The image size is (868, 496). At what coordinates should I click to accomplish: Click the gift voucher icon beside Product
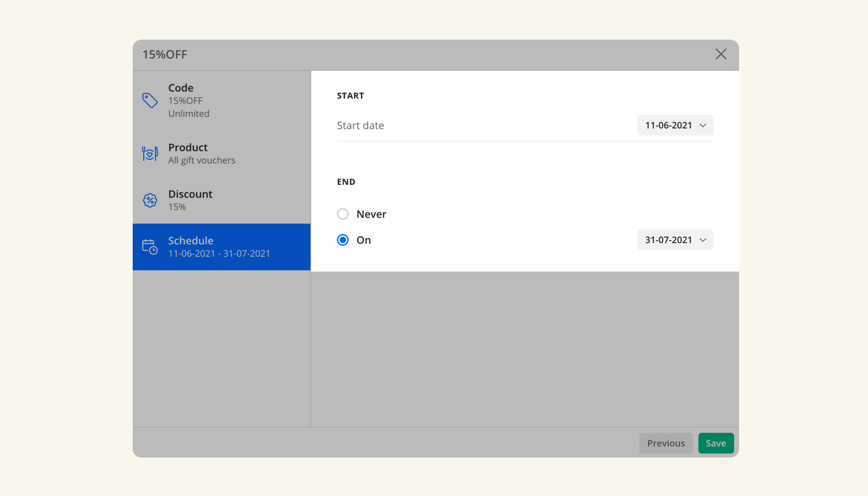(150, 154)
